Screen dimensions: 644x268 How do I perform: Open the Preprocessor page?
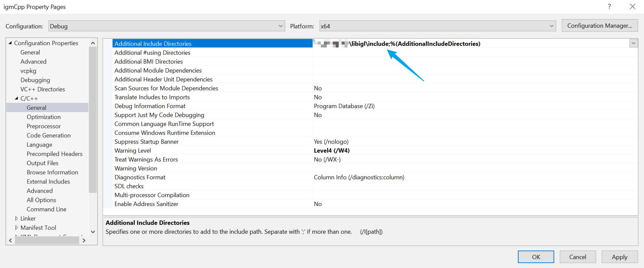click(44, 126)
